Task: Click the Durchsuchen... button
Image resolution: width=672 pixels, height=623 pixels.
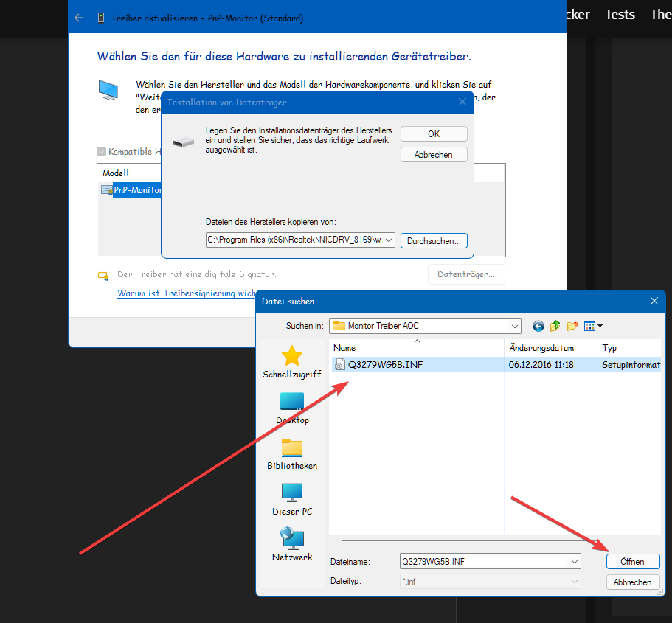Action: pyautogui.click(x=434, y=241)
